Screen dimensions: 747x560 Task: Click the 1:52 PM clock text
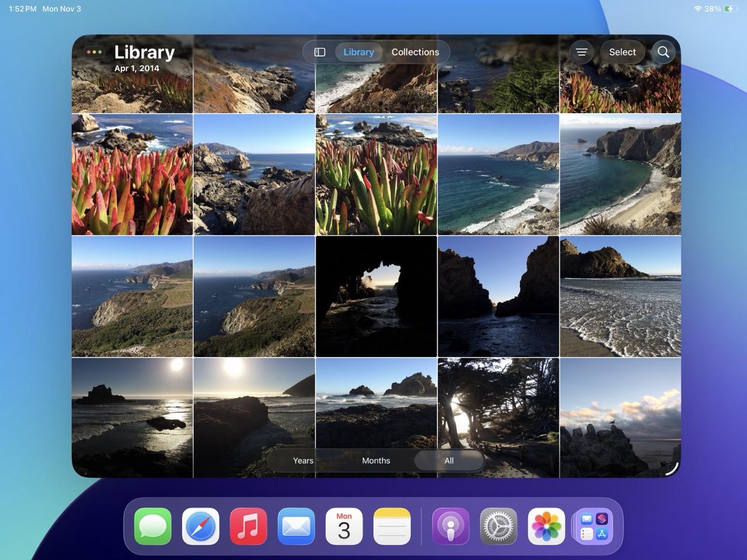[23, 9]
